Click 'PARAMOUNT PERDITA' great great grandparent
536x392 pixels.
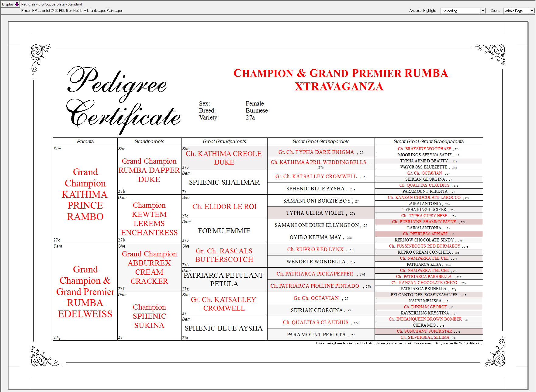pos(321,335)
